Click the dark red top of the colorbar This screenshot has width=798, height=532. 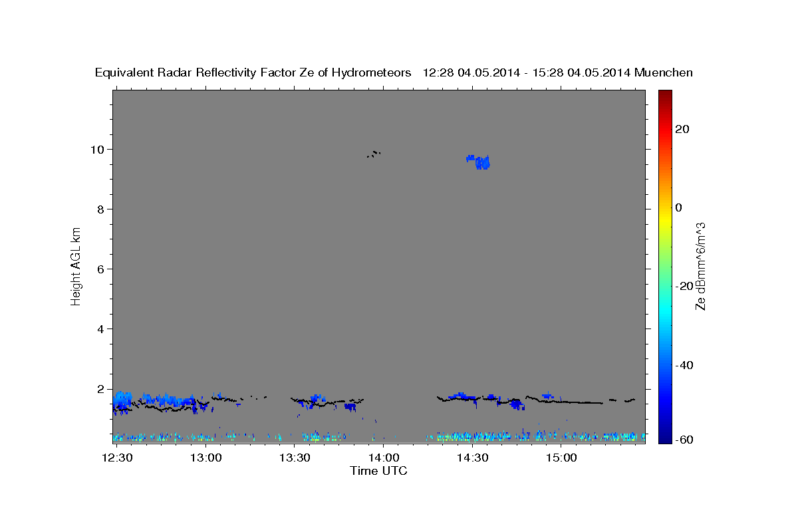pos(664,94)
